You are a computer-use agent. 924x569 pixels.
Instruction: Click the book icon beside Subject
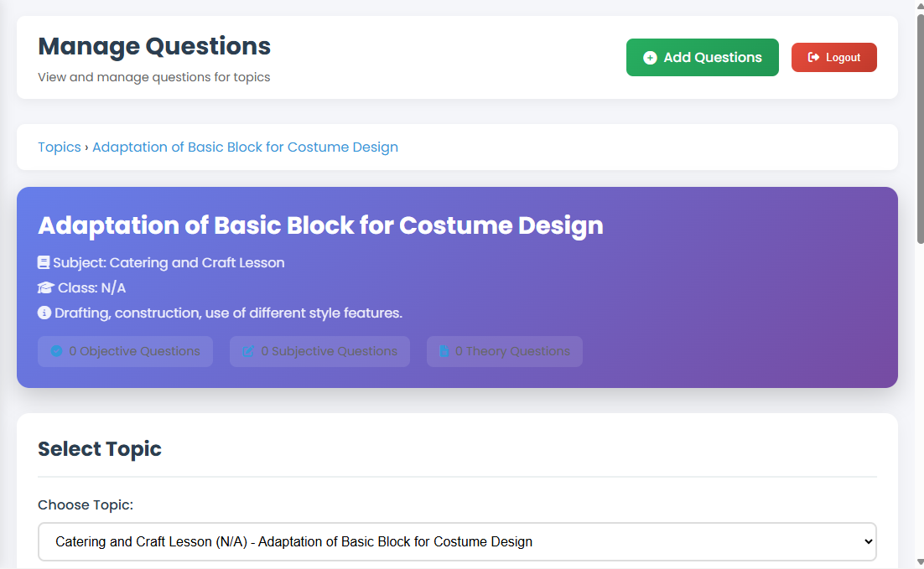44,262
